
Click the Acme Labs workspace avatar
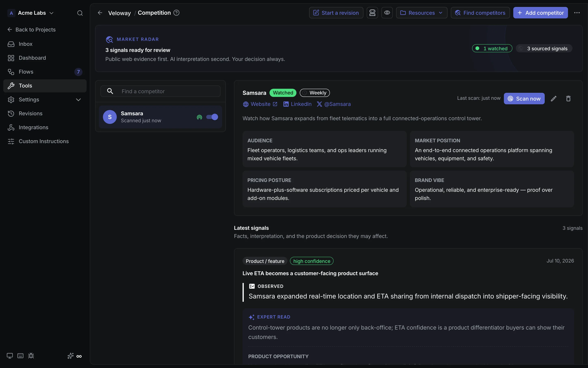point(11,13)
